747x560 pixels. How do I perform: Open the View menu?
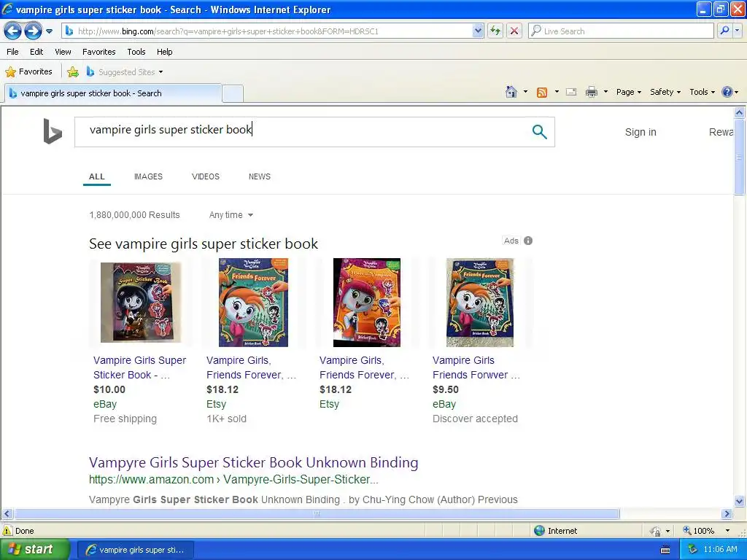coord(63,52)
